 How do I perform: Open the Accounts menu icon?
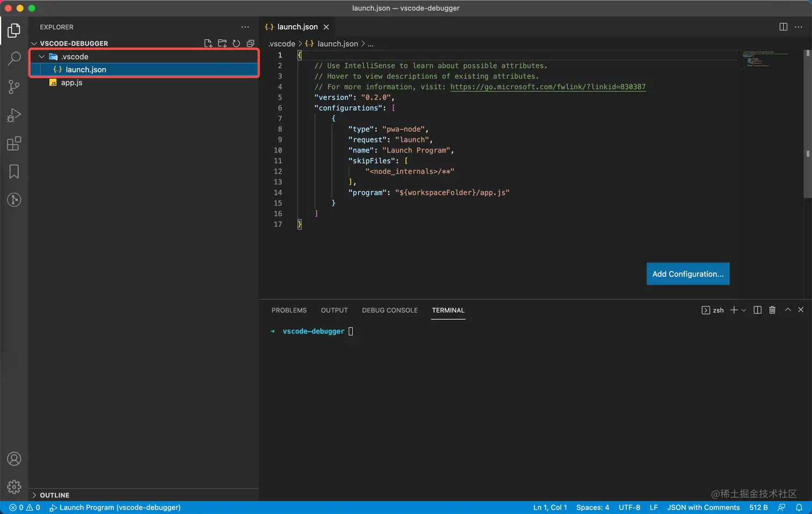coord(14,459)
